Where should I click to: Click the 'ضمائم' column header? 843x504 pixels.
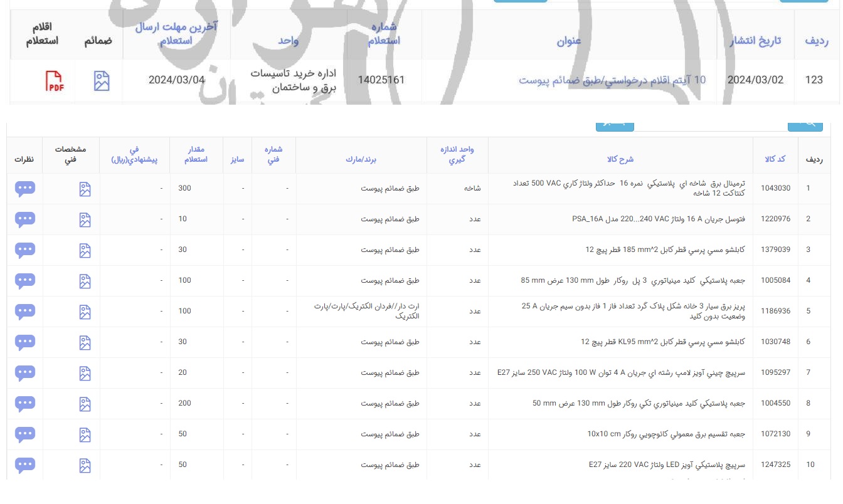tap(98, 41)
